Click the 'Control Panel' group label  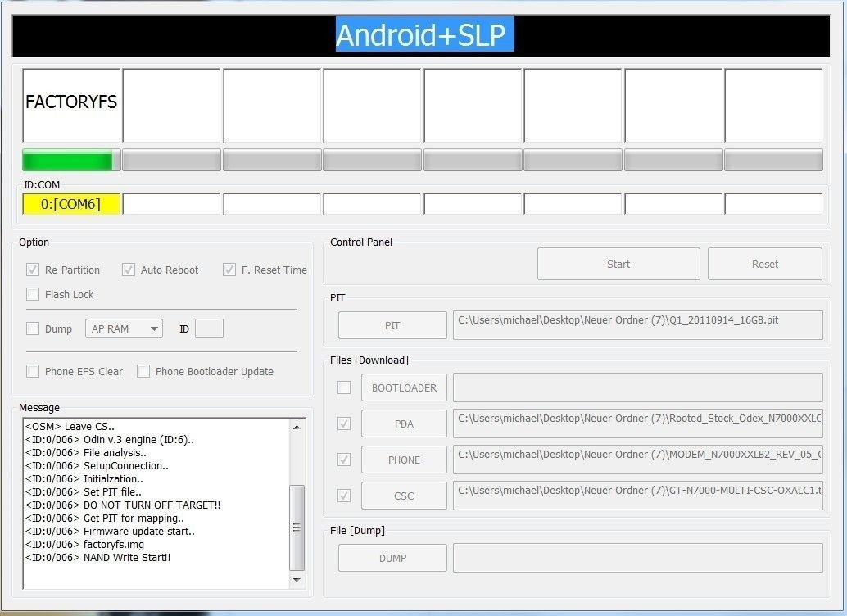coord(361,242)
